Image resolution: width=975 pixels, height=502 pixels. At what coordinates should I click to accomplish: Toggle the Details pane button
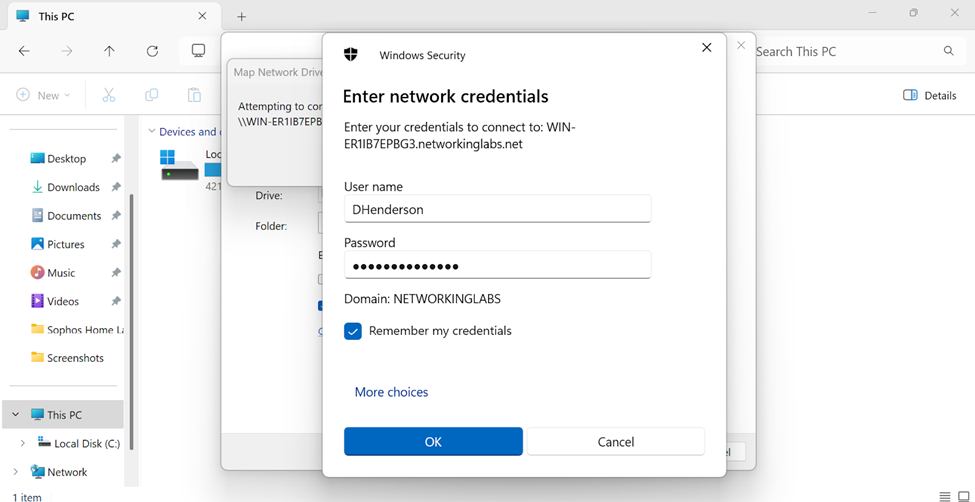[930, 95]
